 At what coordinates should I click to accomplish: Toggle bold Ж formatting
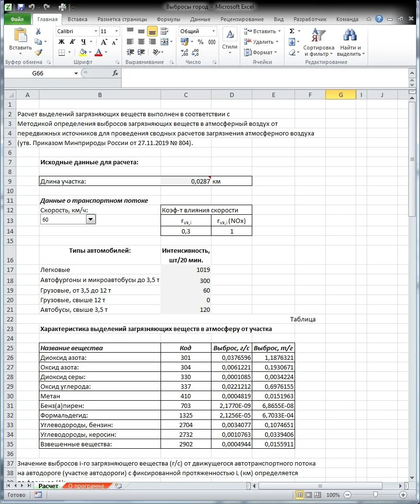point(62,42)
